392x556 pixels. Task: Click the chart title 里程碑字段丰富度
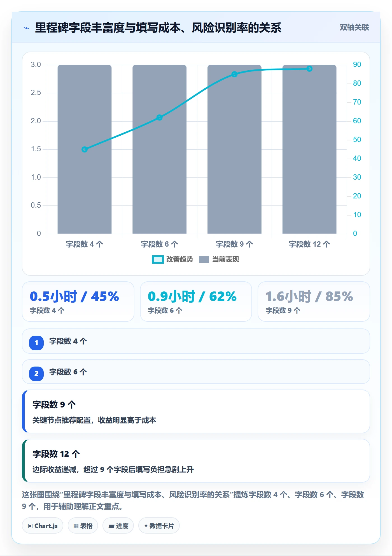pyautogui.click(x=158, y=28)
